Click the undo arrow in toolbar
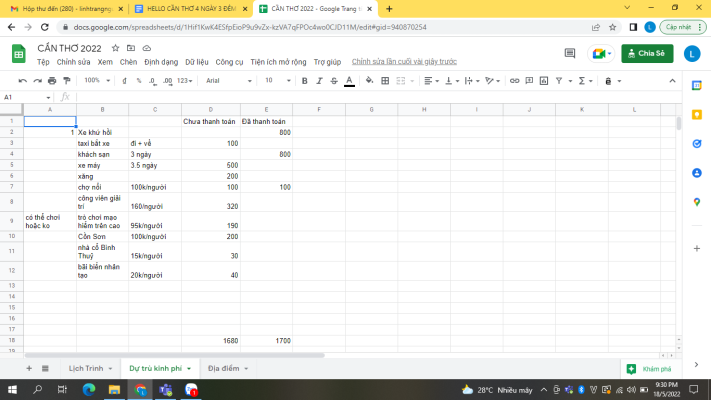711x400 pixels. click(22, 80)
